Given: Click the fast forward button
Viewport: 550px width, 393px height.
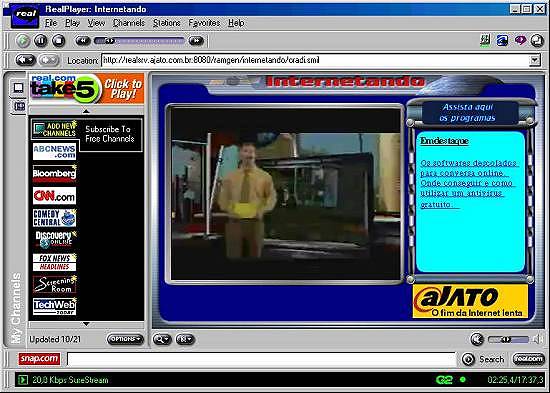Looking at the screenshot, I should tap(196, 41).
